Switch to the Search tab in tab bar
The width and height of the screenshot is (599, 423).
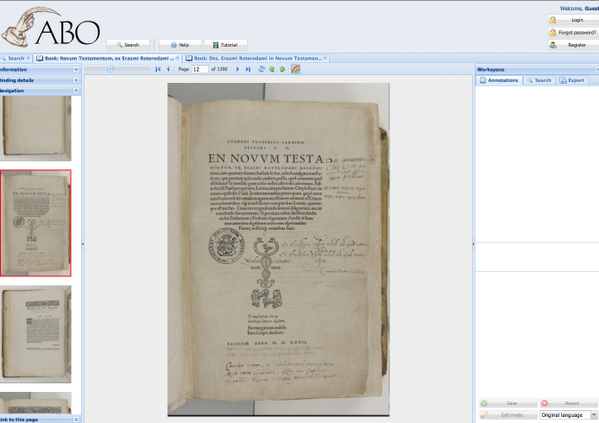[15, 58]
